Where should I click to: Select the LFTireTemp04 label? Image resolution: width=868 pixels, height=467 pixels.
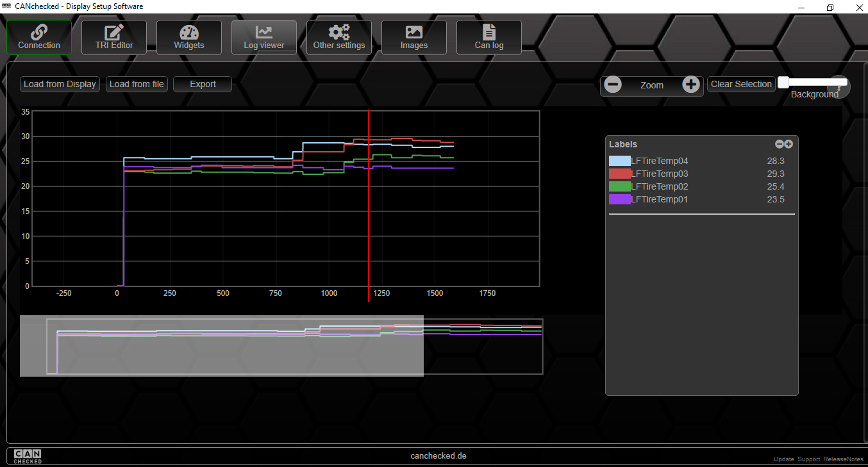(660, 161)
